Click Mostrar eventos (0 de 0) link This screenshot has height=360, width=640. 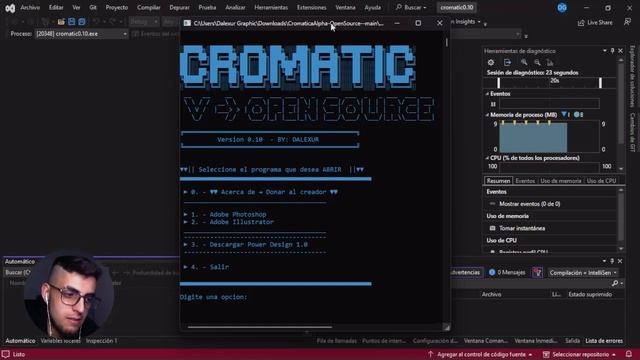(x=529, y=204)
